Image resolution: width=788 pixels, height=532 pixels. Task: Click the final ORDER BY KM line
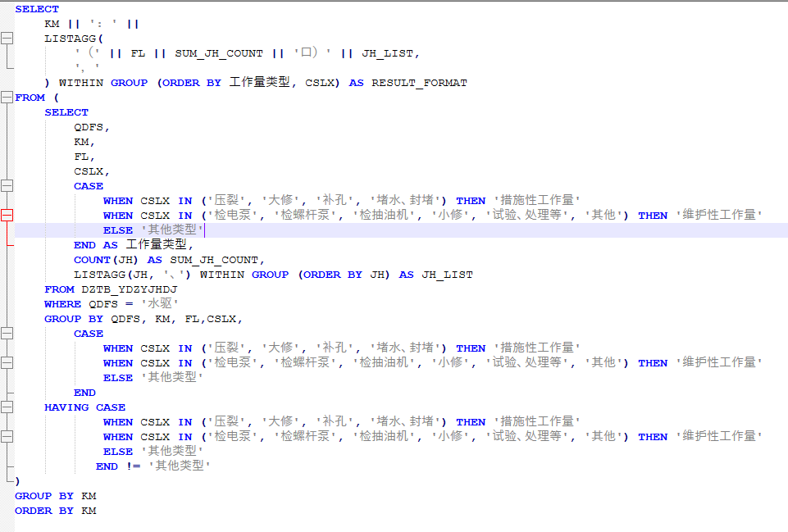(x=55, y=511)
